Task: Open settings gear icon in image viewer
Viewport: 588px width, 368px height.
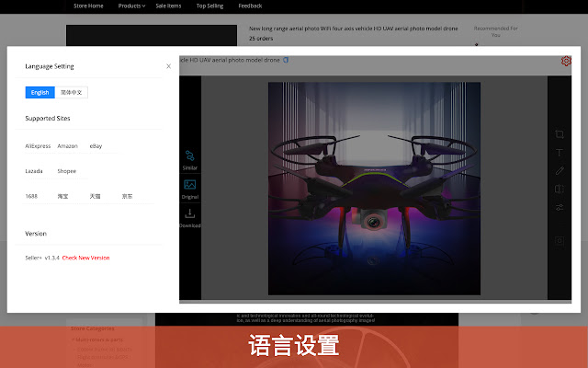Action: 566,61
